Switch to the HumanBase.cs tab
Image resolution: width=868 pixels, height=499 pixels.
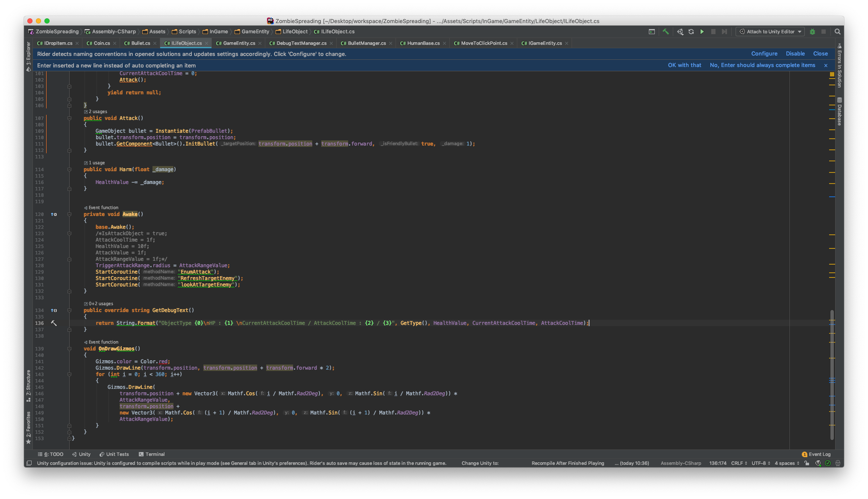click(423, 43)
